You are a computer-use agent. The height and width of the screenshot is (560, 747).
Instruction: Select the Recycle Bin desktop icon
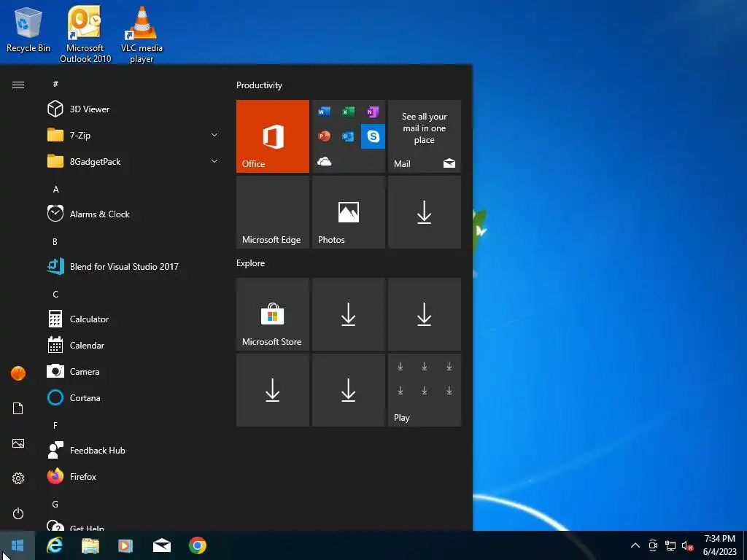click(x=28, y=30)
